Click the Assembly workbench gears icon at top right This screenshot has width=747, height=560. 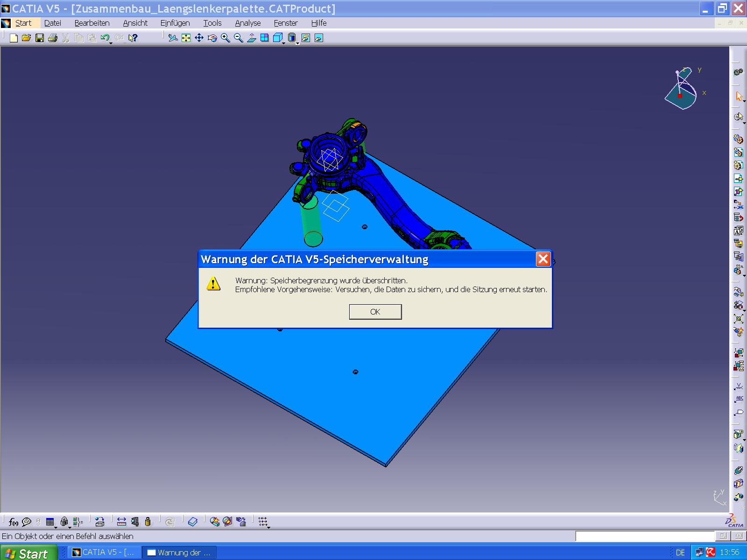[738, 72]
